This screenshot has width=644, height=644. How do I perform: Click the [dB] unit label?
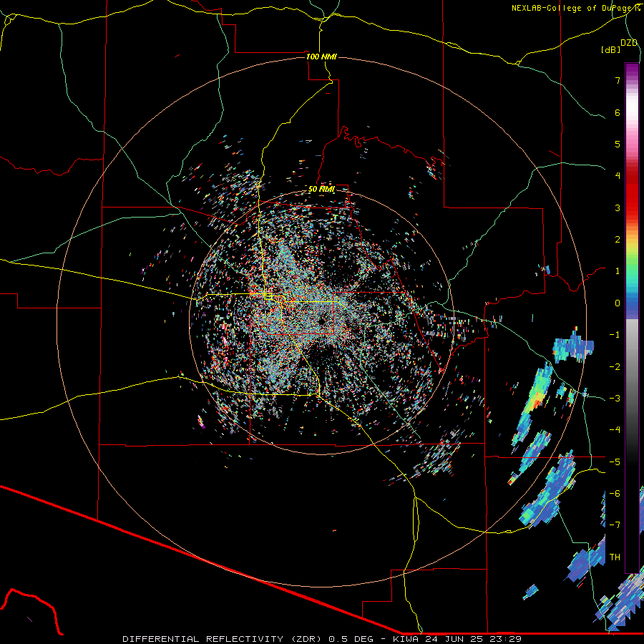coord(611,49)
